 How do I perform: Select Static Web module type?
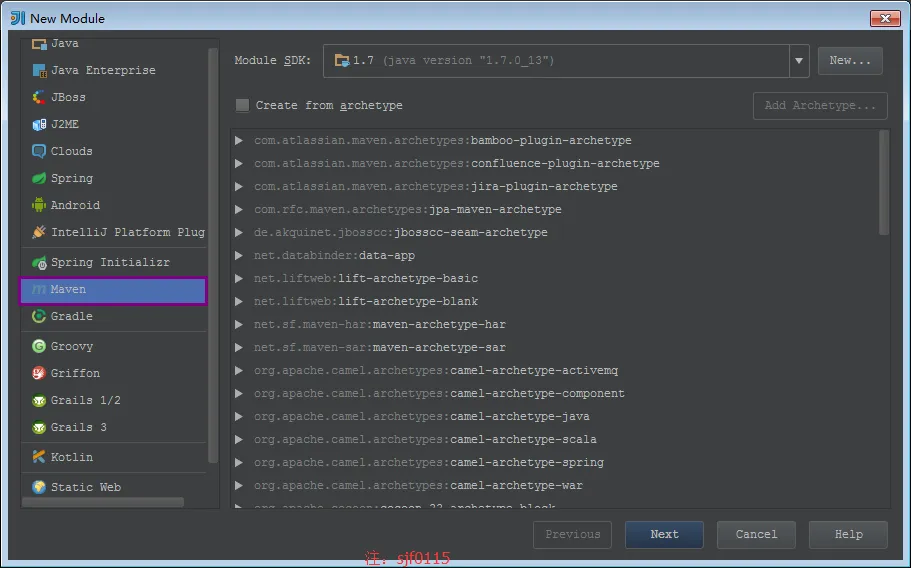click(114, 487)
